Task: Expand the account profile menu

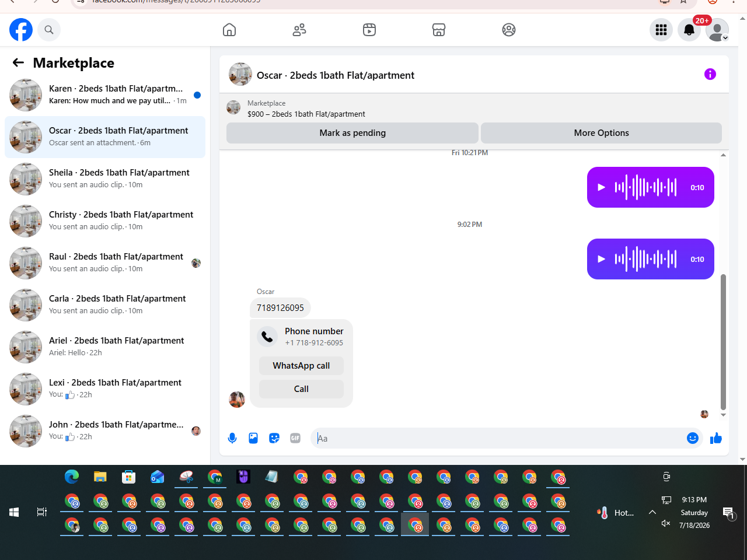Action: 717,30
